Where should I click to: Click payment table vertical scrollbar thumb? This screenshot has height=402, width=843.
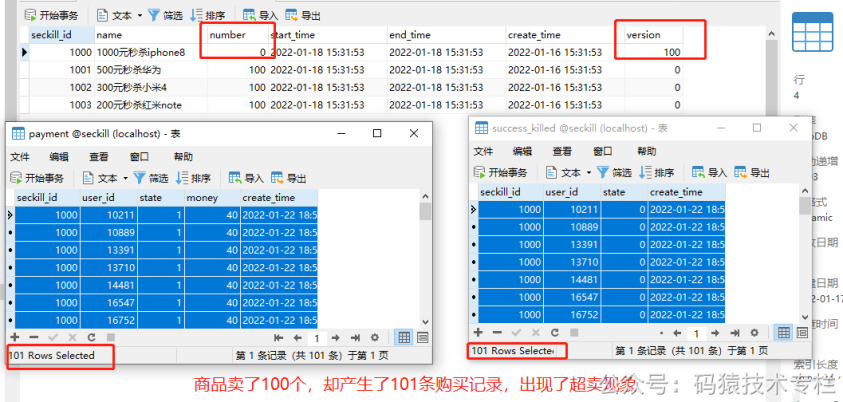click(425, 211)
